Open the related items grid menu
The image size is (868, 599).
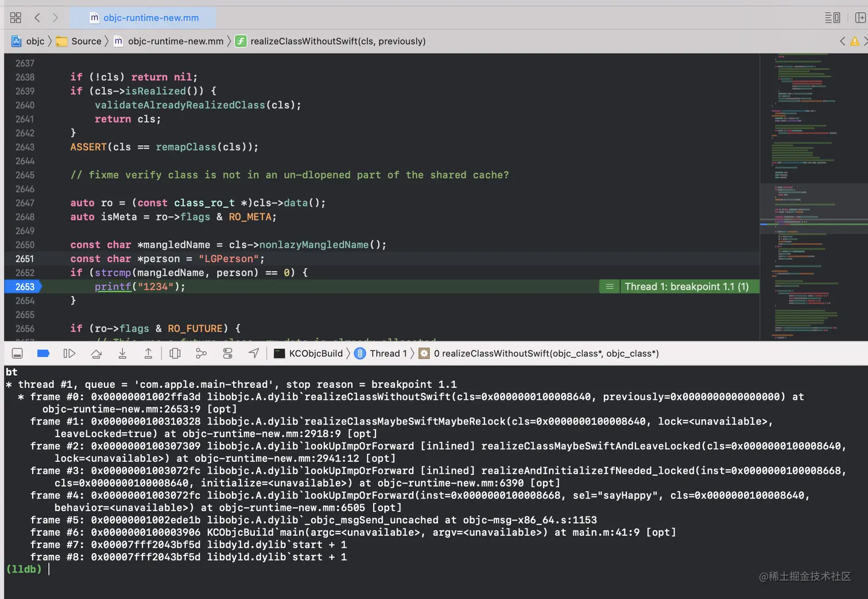click(x=15, y=18)
